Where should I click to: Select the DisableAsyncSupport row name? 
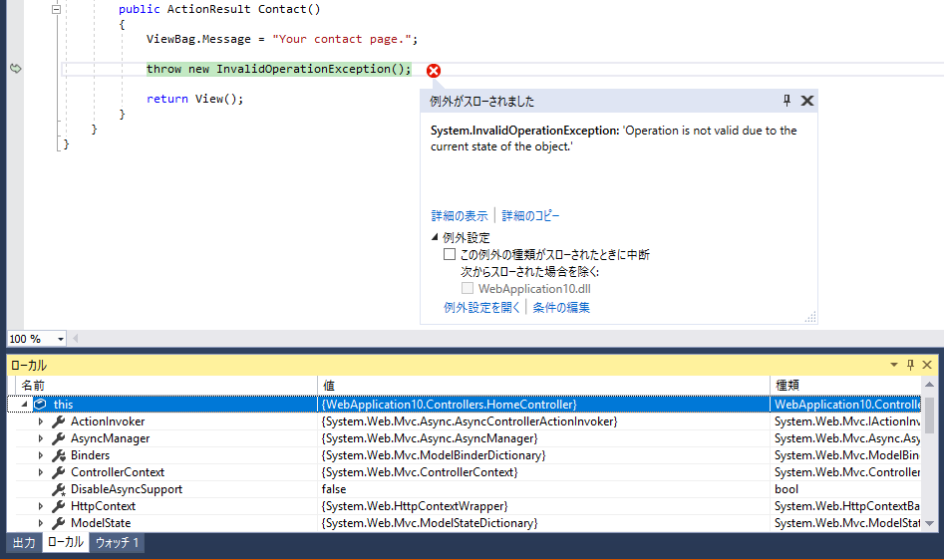pyautogui.click(x=127, y=489)
